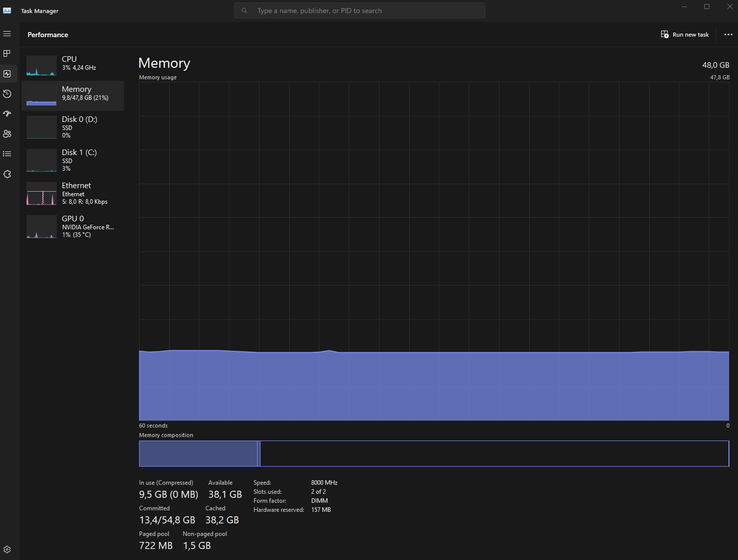Open the three-dot more options menu
This screenshot has height=560, width=738.
(728, 34)
